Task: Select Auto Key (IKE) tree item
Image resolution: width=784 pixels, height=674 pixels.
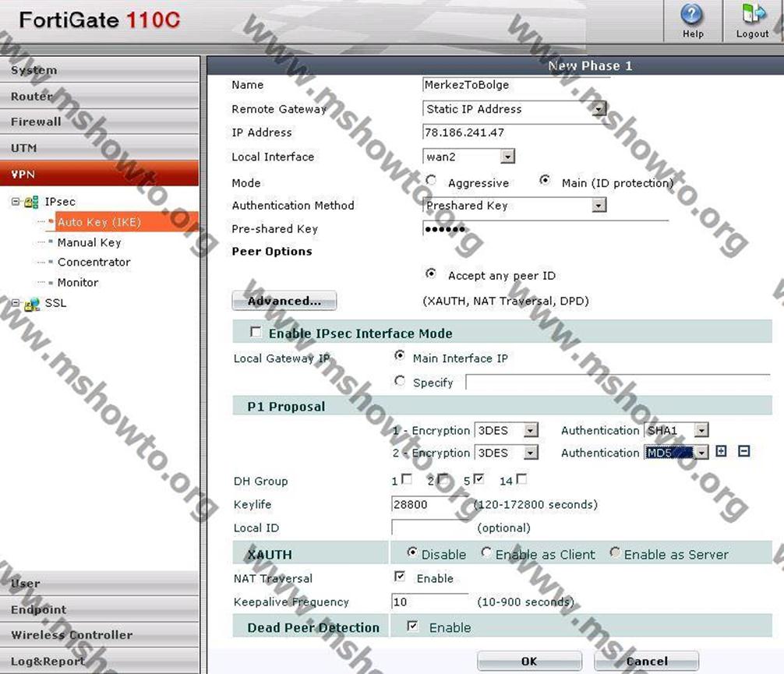Action: [99, 222]
